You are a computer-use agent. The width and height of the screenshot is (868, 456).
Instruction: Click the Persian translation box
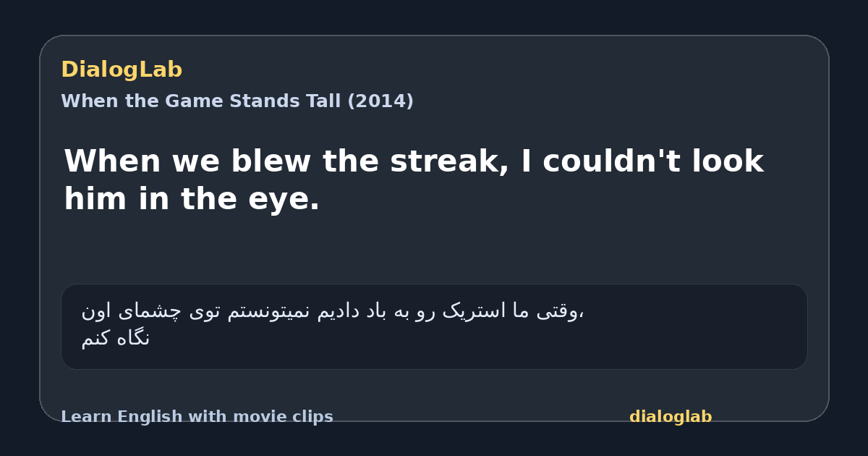(434, 326)
